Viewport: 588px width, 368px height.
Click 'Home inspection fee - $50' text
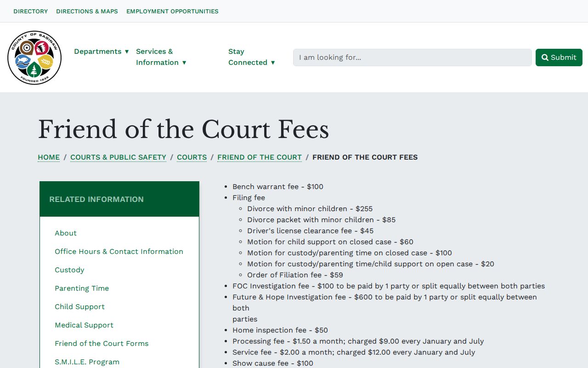click(x=280, y=330)
